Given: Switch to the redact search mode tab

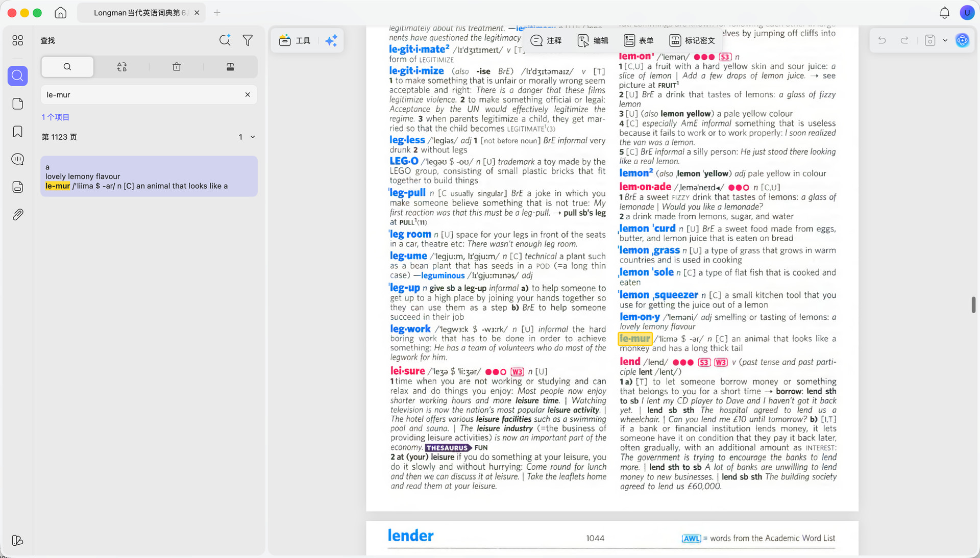Looking at the screenshot, I should click(x=230, y=67).
